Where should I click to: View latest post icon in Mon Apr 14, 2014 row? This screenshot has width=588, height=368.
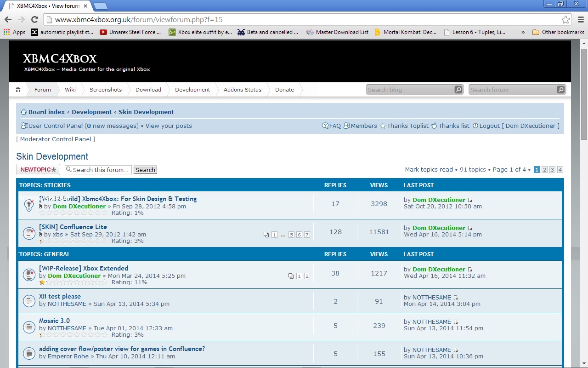coord(456,298)
